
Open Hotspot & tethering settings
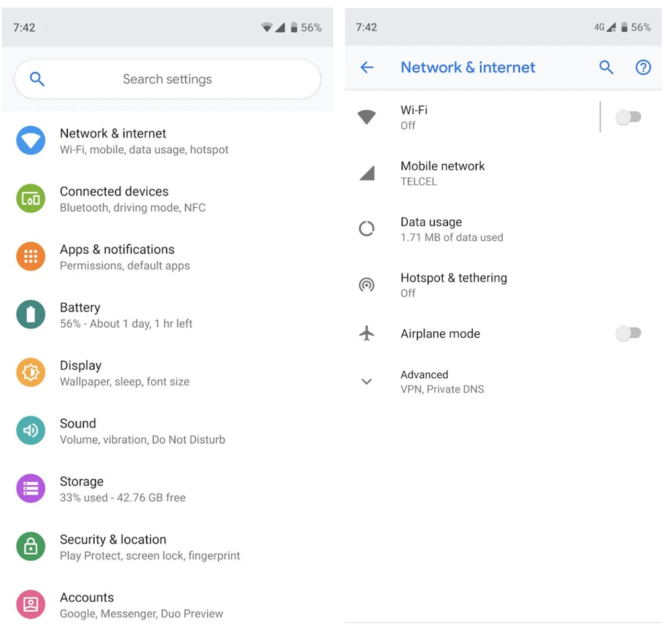(454, 285)
